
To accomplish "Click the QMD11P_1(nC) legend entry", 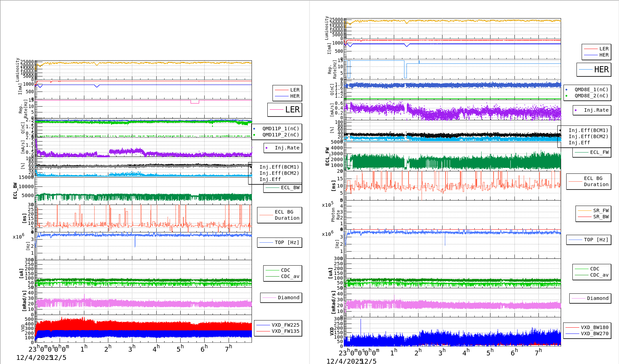I will (x=280, y=129).
